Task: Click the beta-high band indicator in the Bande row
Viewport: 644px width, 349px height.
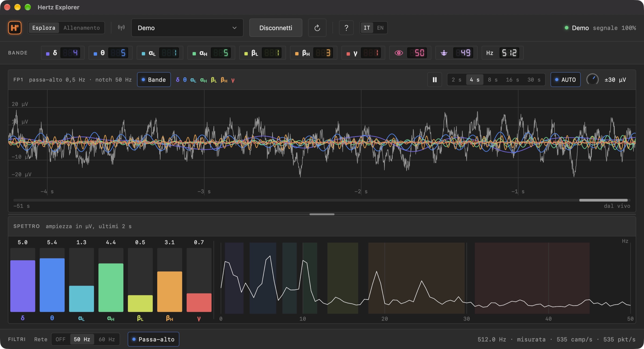Action: pyautogui.click(x=313, y=53)
